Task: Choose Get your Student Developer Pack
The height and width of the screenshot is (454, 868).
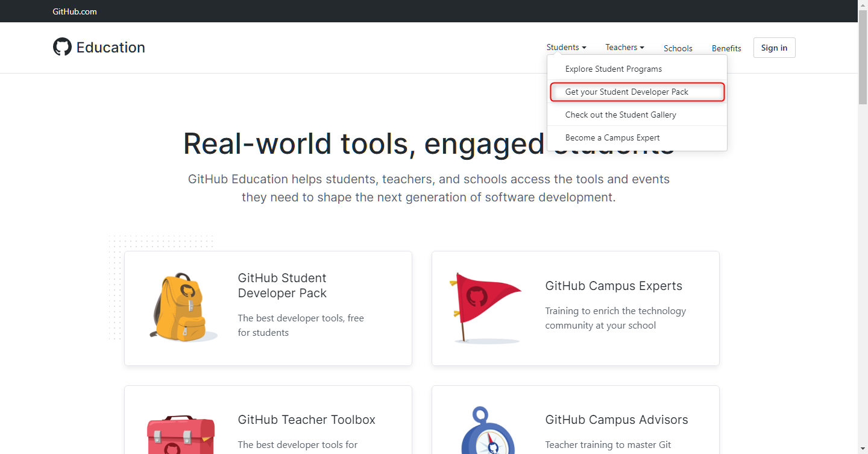Action: click(x=637, y=92)
